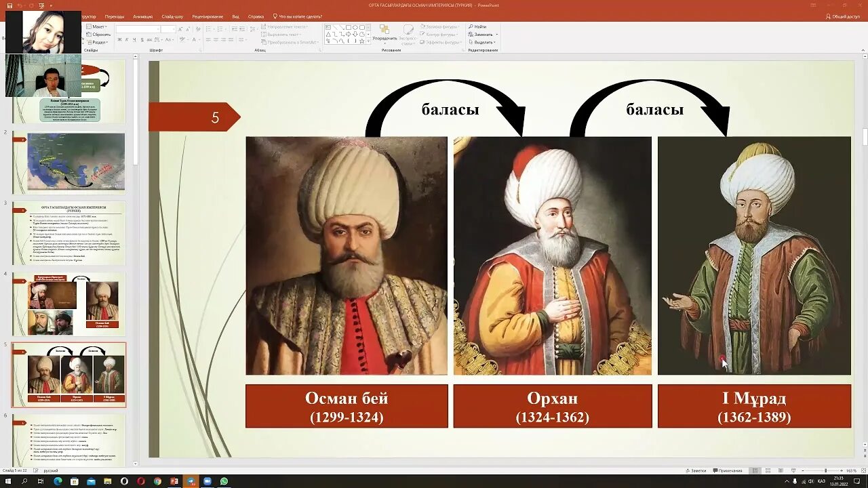Click the Orta language indicator 'русский' in status bar
Image resolution: width=868 pixels, height=488 pixels.
coord(51,470)
